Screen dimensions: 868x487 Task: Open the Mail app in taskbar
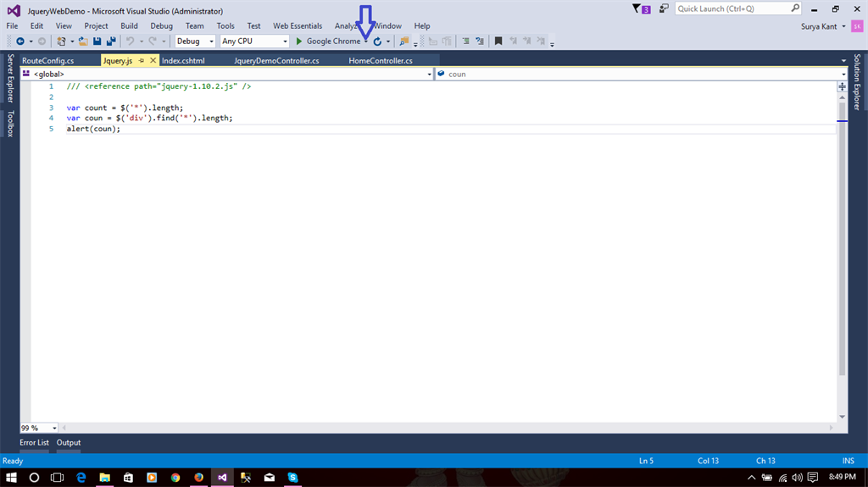click(270, 477)
